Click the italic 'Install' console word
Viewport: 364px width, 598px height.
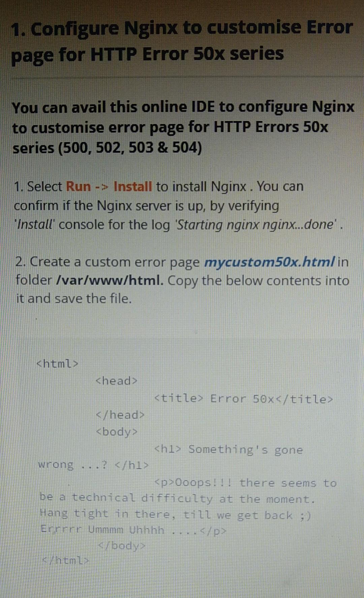tap(35, 225)
